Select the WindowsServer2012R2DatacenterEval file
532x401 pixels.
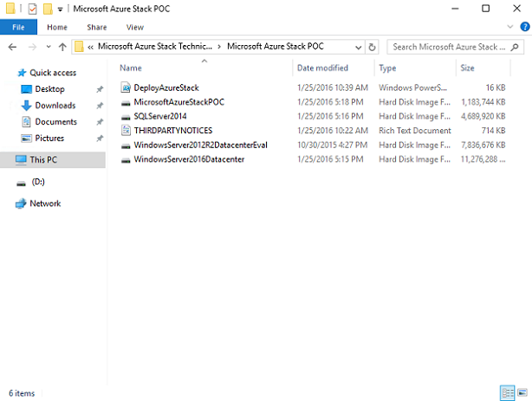[200, 146]
